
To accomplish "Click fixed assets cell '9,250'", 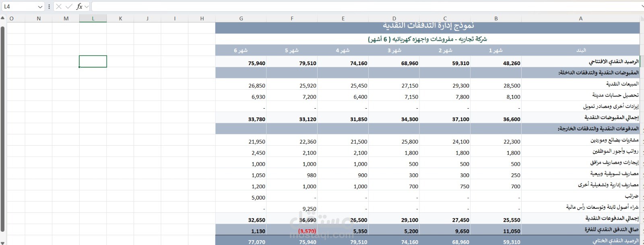I will (x=292, y=207).
